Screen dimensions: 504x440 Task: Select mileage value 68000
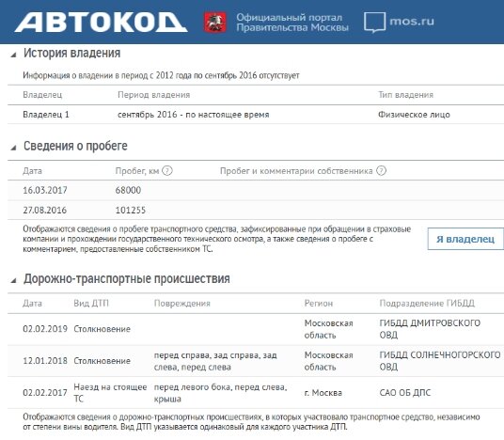[x=128, y=190]
